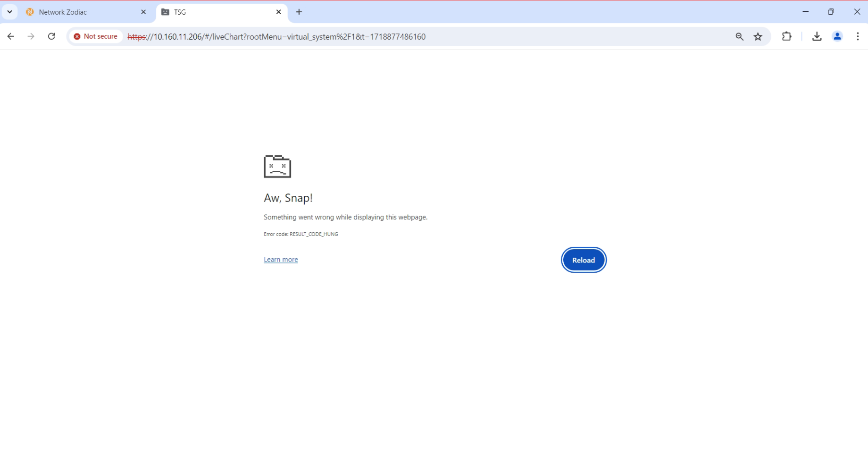Open the Chrome three-dot menu

[x=858, y=36]
